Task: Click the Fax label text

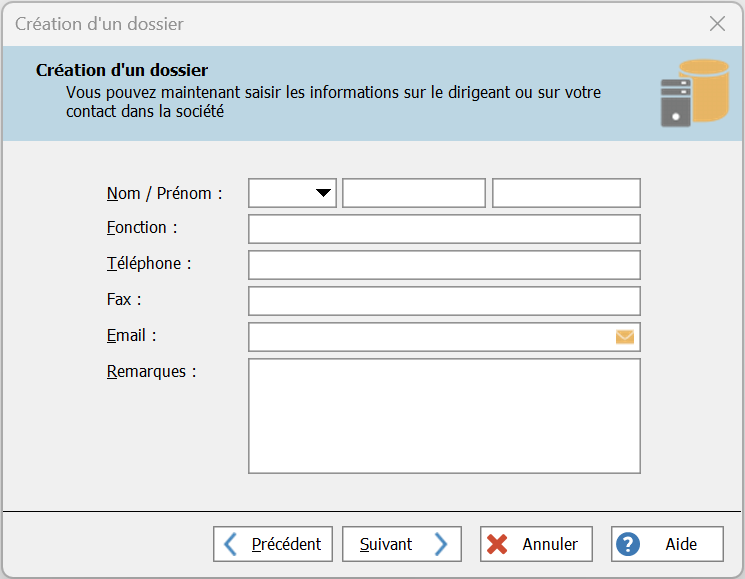Action: (x=124, y=300)
